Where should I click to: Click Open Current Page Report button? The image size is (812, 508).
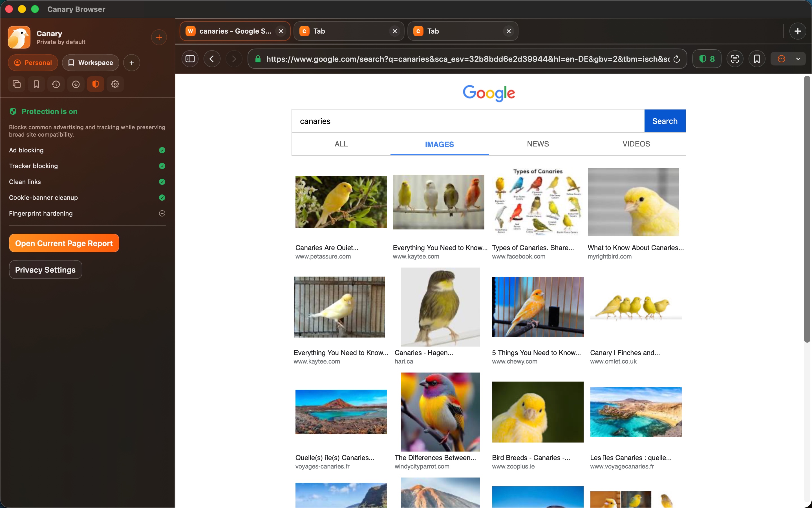pyautogui.click(x=64, y=243)
